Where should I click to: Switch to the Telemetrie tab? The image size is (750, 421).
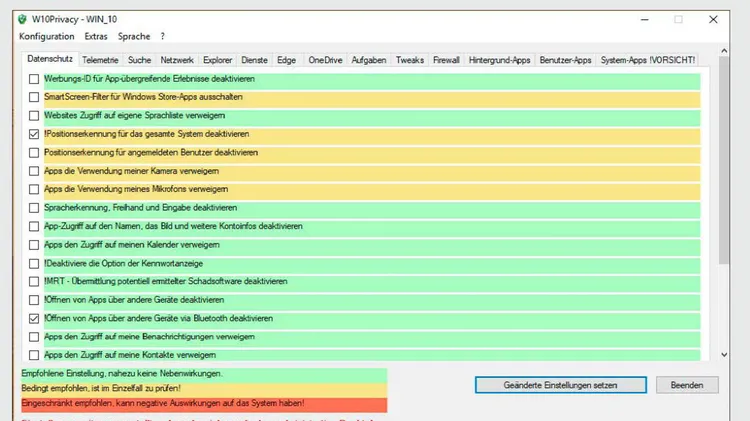tap(100, 60)
